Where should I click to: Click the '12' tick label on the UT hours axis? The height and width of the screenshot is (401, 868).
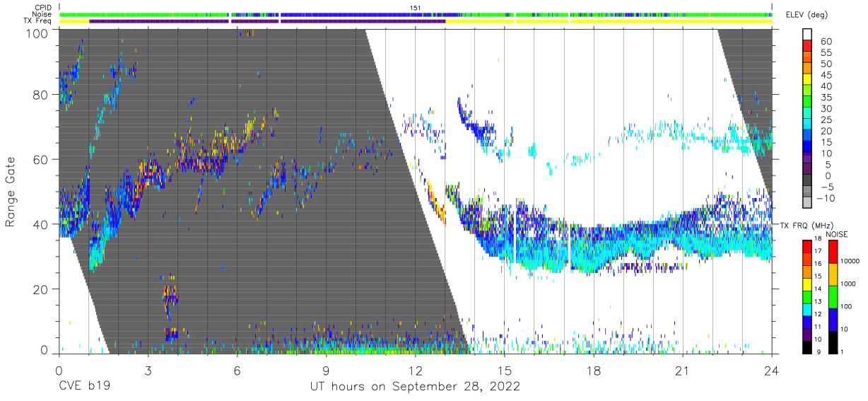(415, 371)
